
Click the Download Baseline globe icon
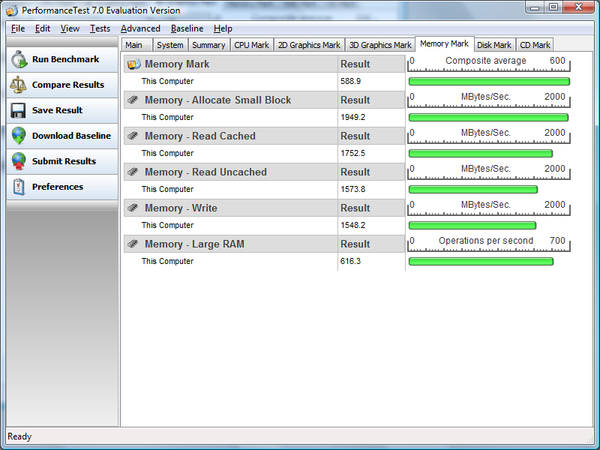18,136
